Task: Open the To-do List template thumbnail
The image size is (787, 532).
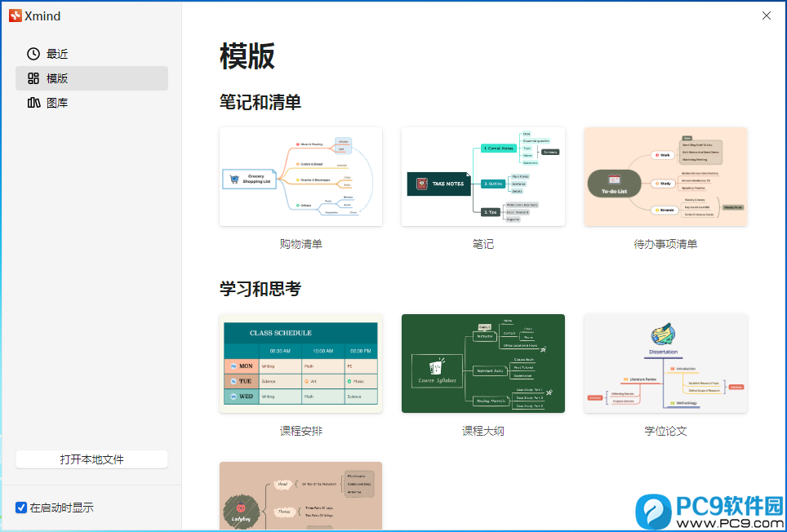Action: 665,176
